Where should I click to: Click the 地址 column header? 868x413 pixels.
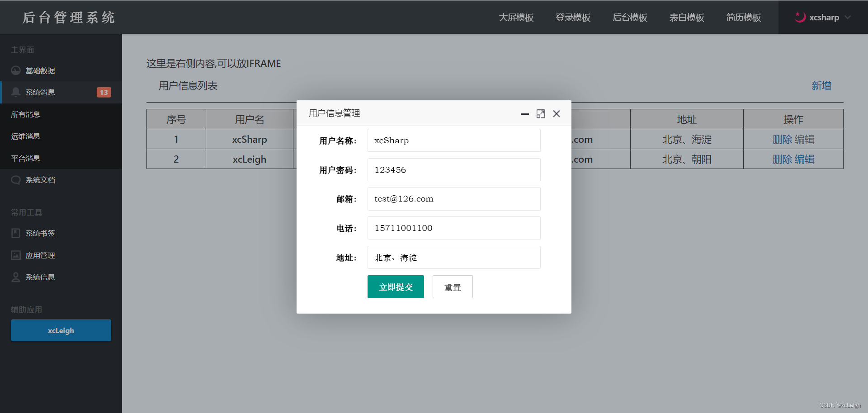tap(687, 120)
